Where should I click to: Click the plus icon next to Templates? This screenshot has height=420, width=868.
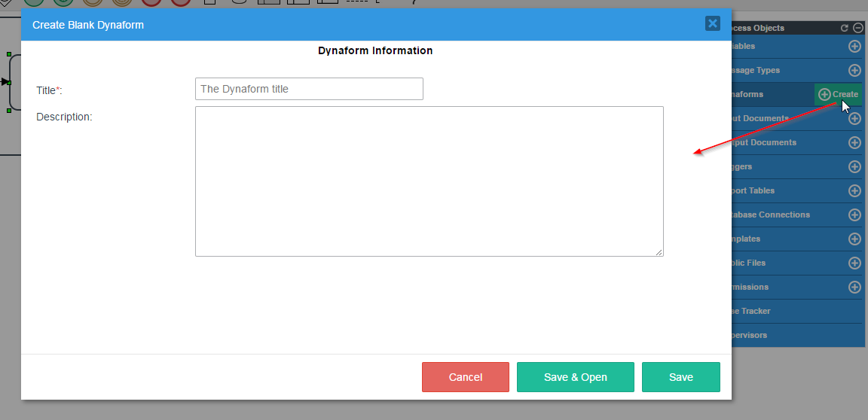point(854,239)
